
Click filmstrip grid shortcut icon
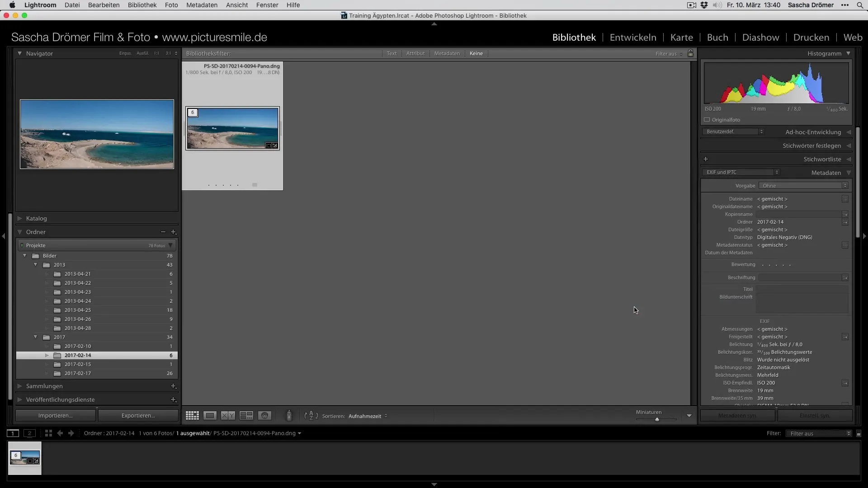tap(48, 433)
